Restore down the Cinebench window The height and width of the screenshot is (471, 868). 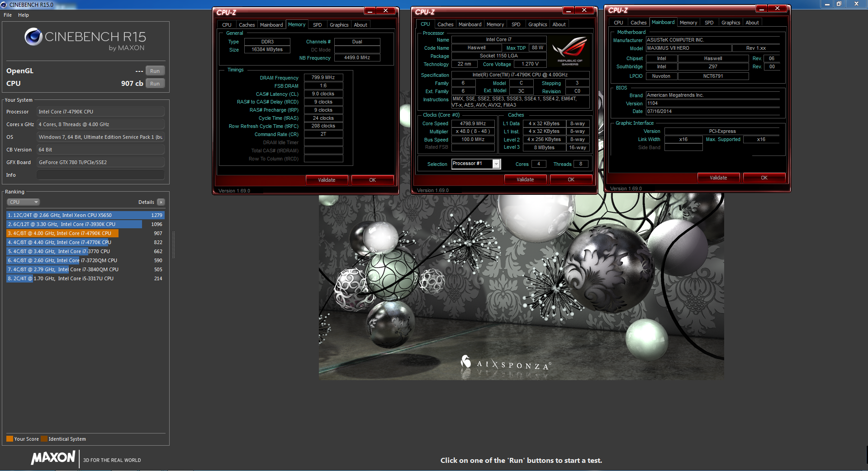click(x=839, y=4)
